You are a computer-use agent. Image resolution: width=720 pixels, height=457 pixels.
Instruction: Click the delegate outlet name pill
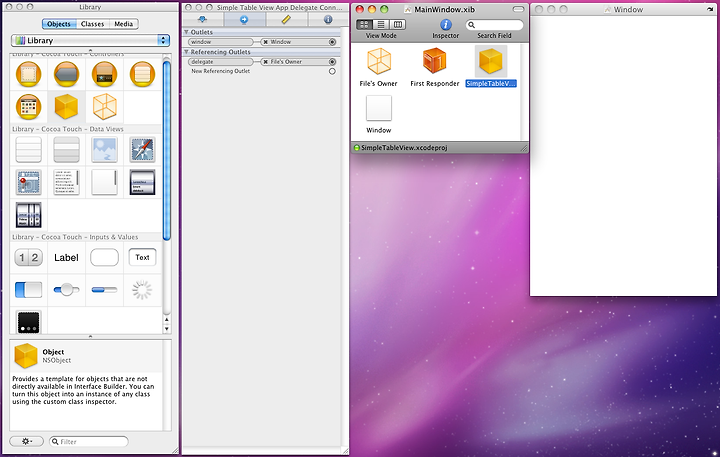coord(220,62)
